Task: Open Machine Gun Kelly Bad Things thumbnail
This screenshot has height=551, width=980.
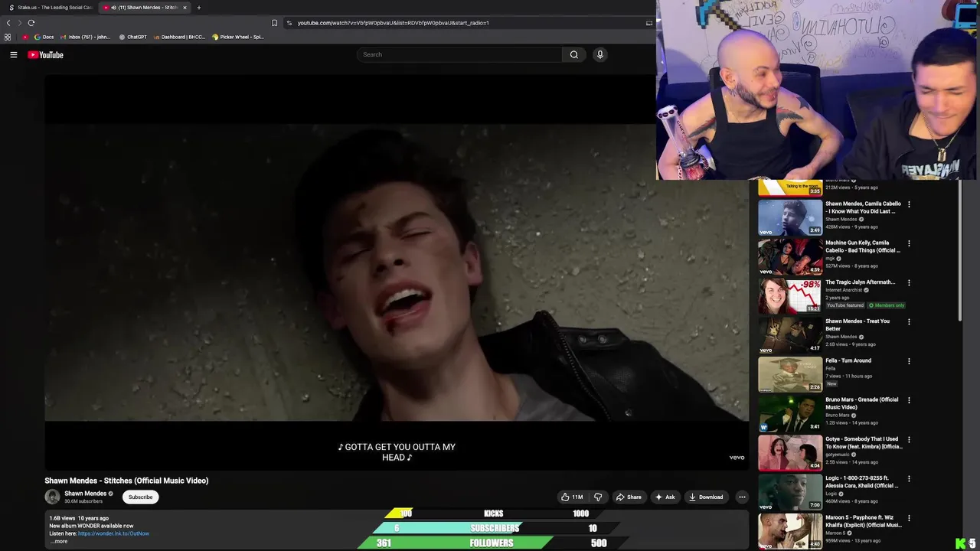Action: click(790, 256)
